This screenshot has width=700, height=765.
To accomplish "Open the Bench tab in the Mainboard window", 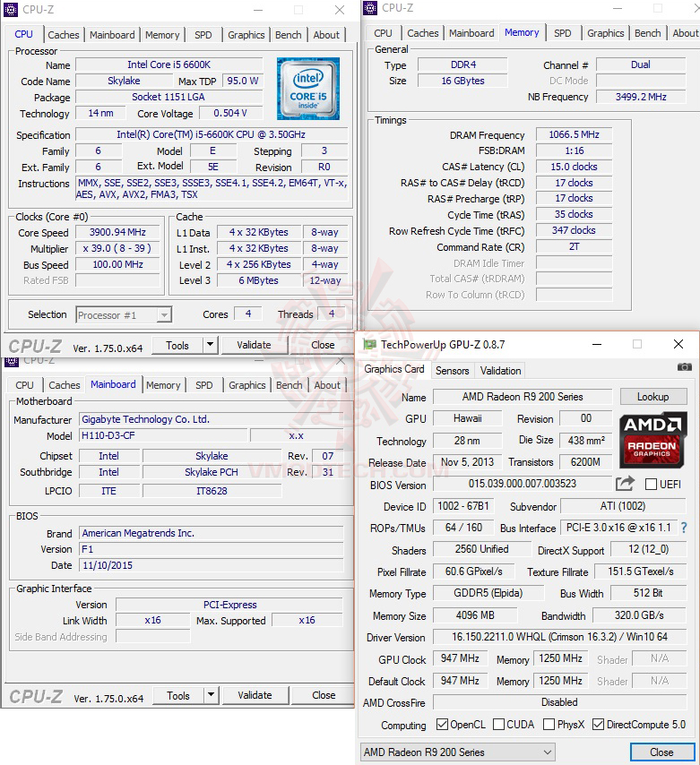I will (x=289, y=385).
